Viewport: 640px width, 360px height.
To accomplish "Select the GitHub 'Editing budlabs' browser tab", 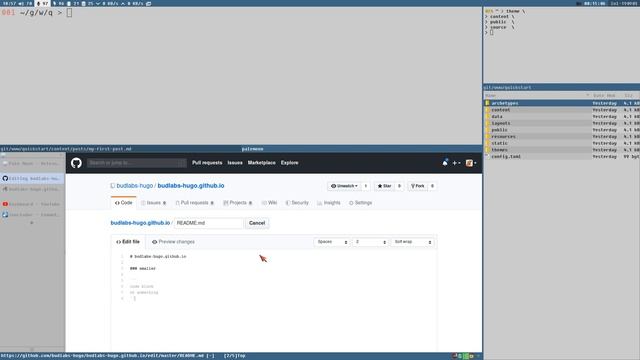I will [x=32, y=178].
